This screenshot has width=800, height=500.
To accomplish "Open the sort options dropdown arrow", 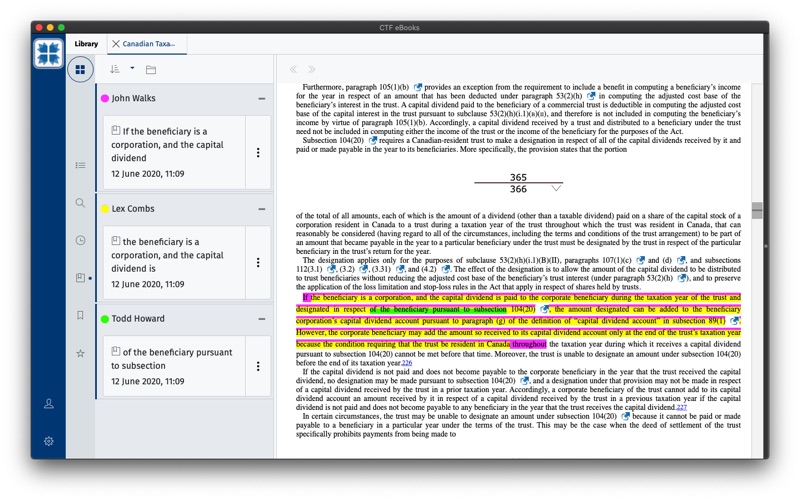I will (132, 68).
